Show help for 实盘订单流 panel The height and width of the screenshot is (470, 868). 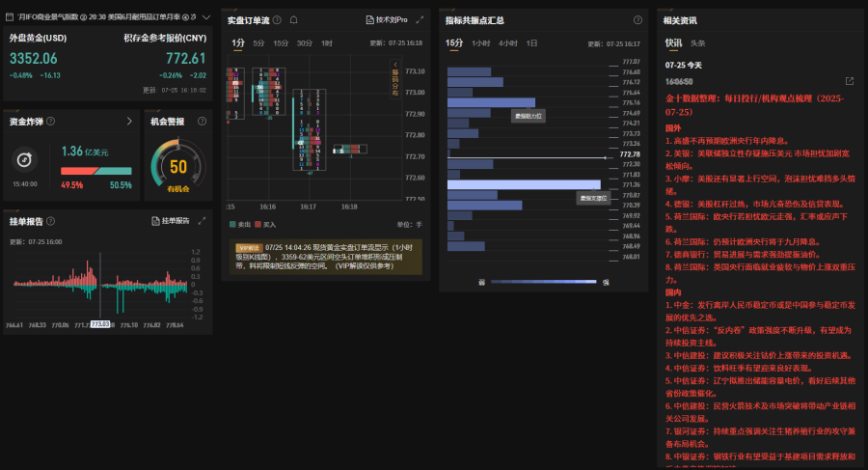click(278, 20)
